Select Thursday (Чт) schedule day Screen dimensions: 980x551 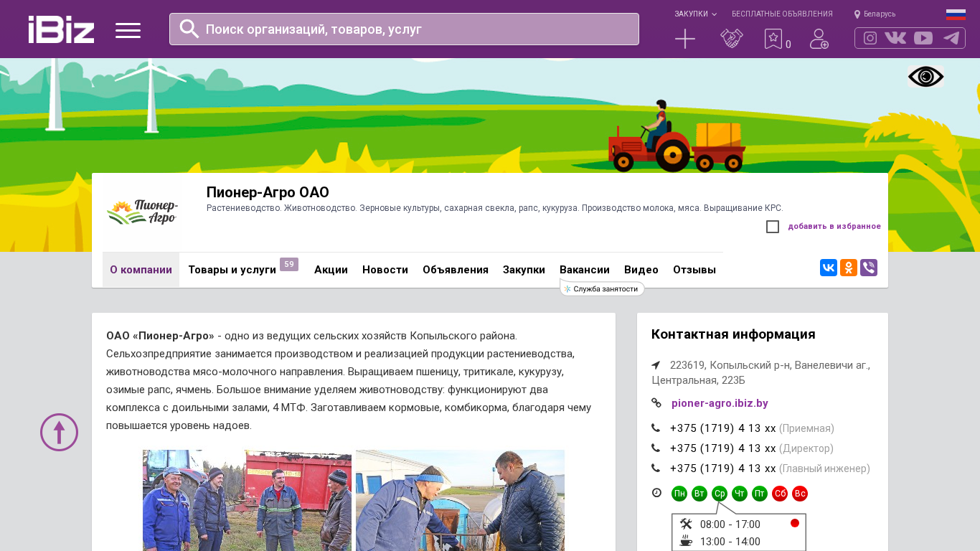[x=740, y=494]
